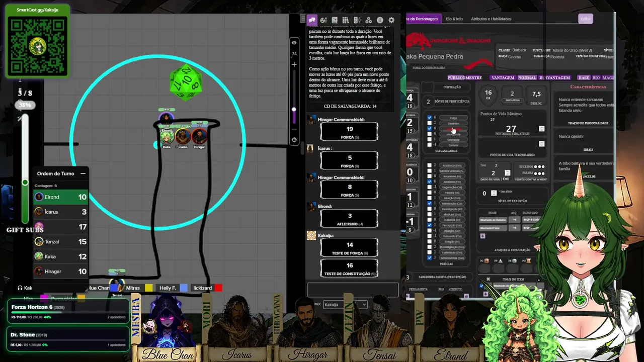Open the Compendium books tab
The image size is (644, 362).
click(x=346, y=20)
